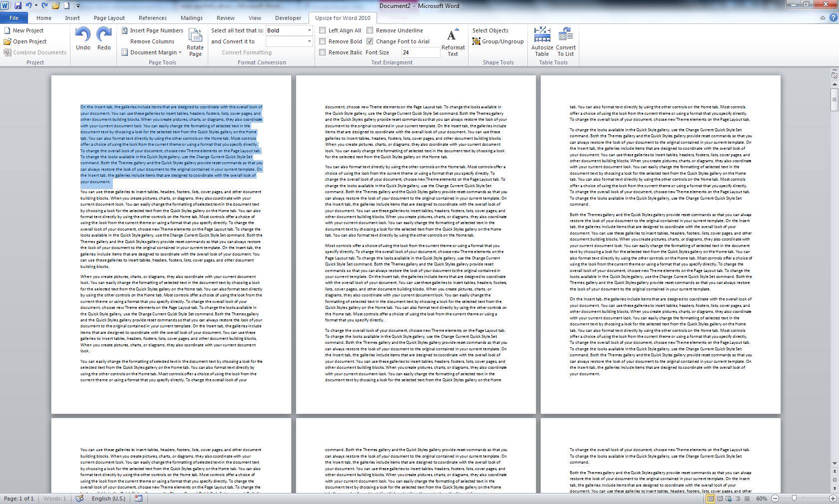
Task: Click the quick access Undo arrow icon
Action: coord(28,5)
